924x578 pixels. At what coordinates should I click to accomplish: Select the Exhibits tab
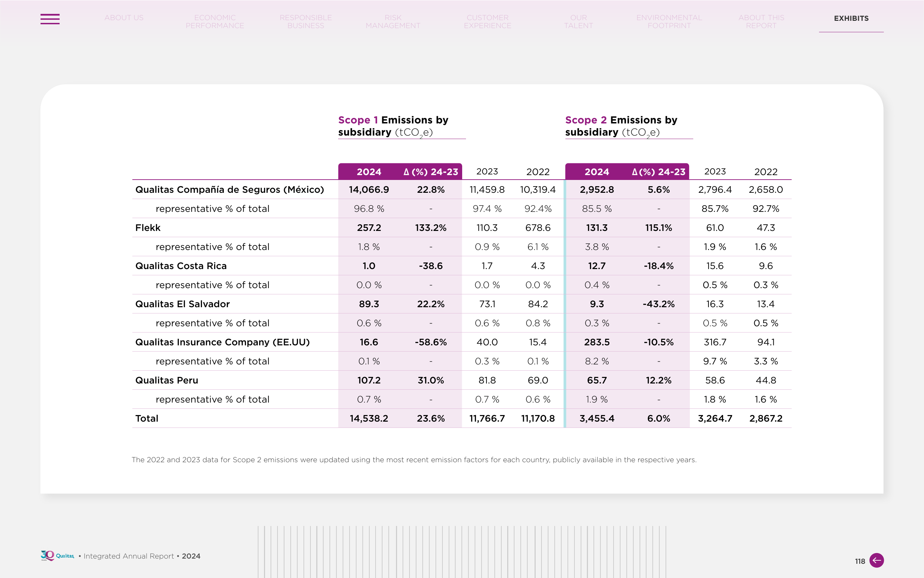coord(851,18)
